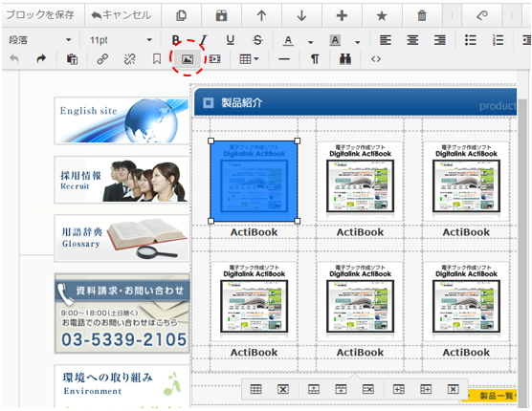Screen dimensions: 532x411
Task: Select the highlighted blue ActiBook image
Action: click(x=254, y=181)
